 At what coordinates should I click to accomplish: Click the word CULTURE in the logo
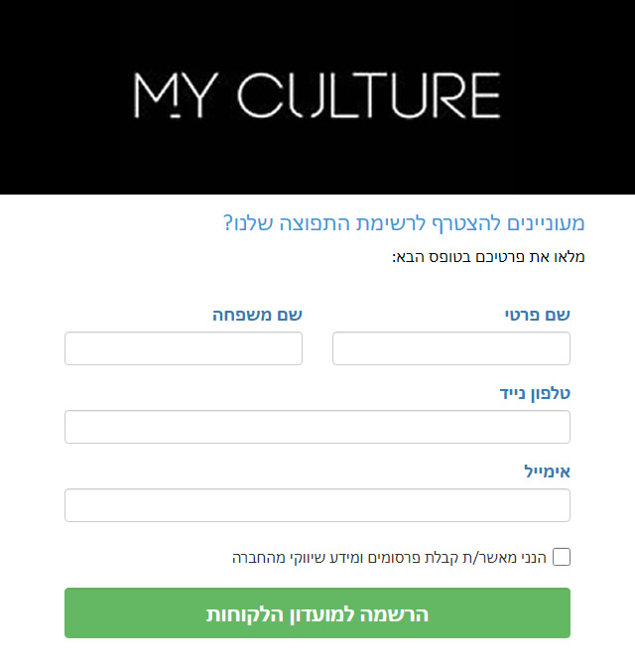(369, 95)
